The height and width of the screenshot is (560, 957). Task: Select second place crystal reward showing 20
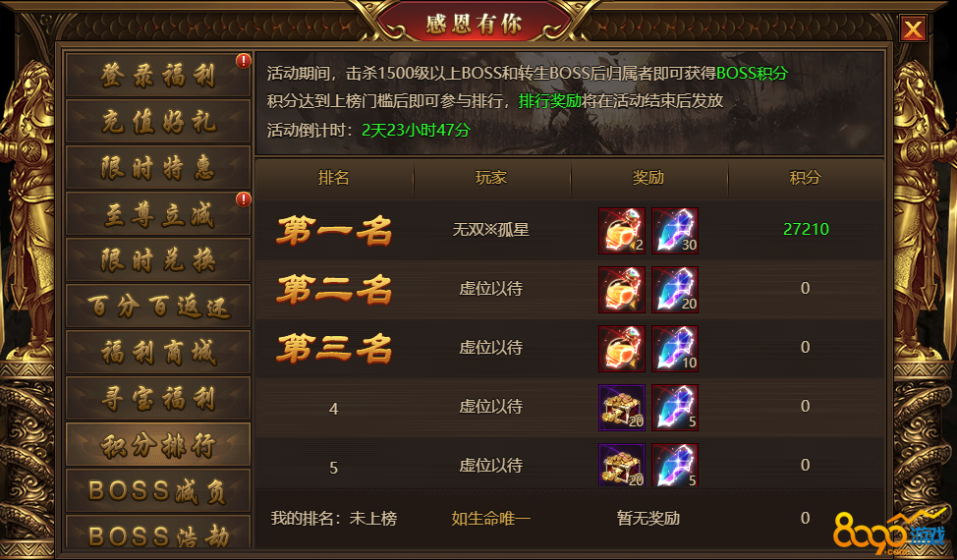point(674,290)
